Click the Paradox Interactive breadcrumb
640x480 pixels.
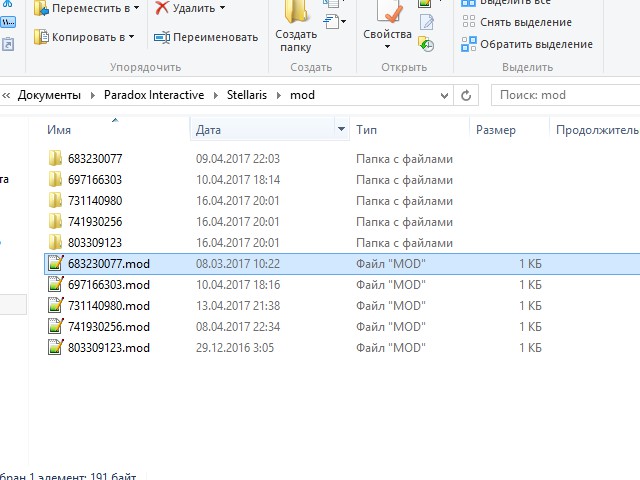(x=154, y=95)
